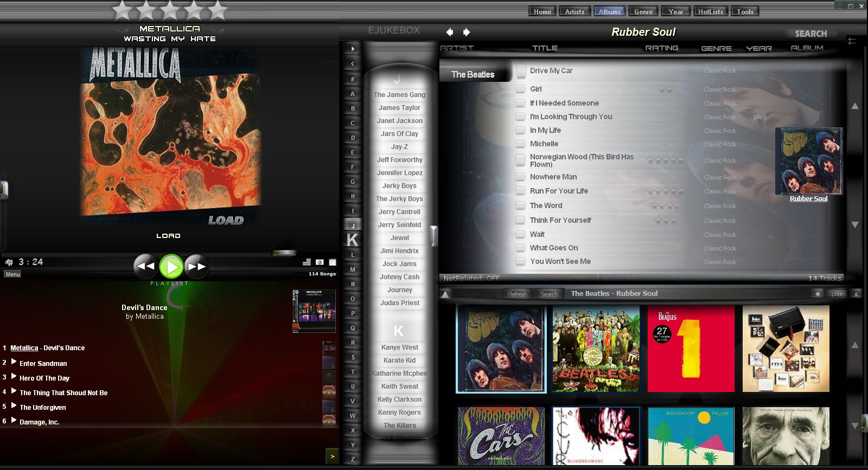
Task: Select artist Jimi Hendrix
Action: [x=399, y=251]
